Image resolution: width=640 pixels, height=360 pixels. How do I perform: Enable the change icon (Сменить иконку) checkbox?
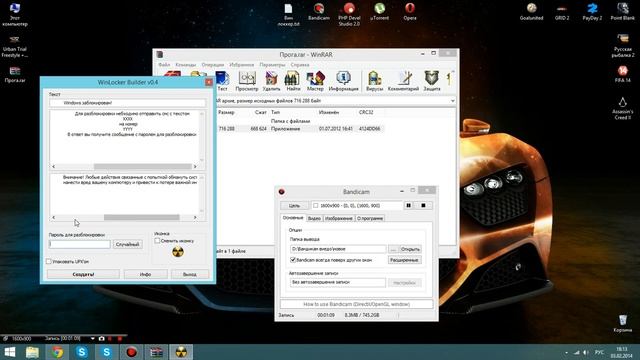click(x=157, y=241)
